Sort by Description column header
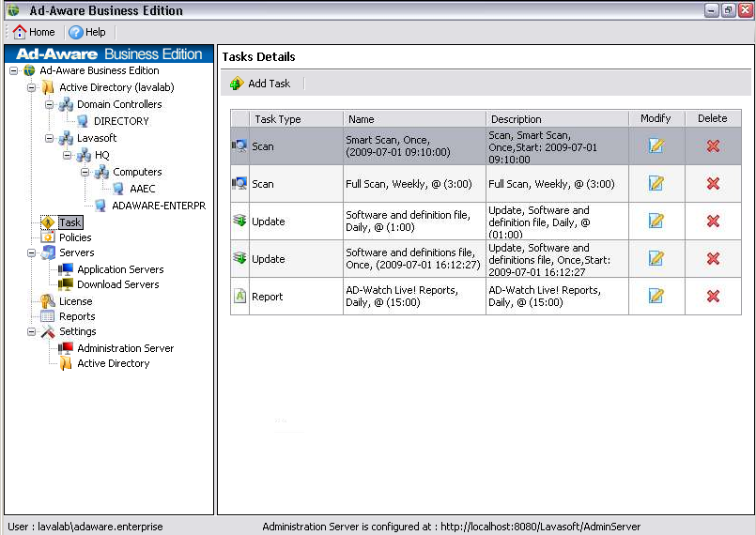 [557, 118]
